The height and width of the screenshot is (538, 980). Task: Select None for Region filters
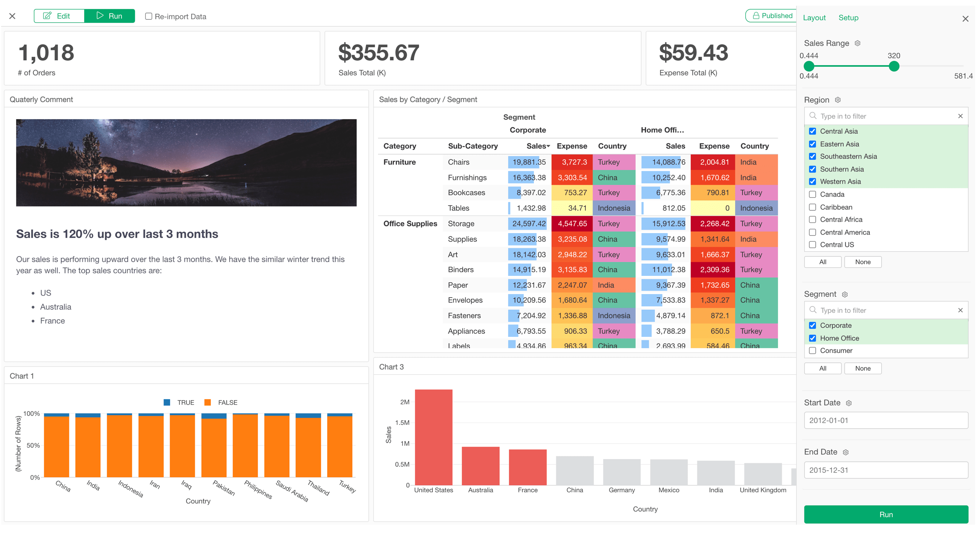pos(863,262)
